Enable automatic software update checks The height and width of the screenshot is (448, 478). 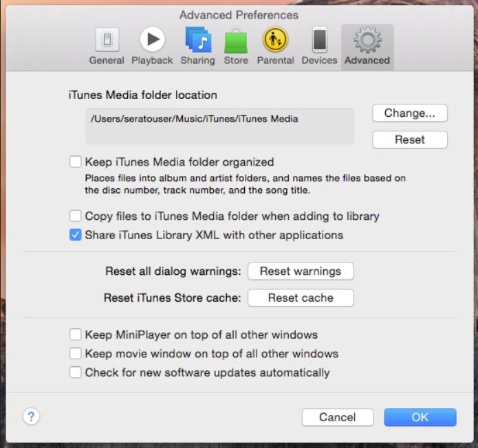(76, 372)
